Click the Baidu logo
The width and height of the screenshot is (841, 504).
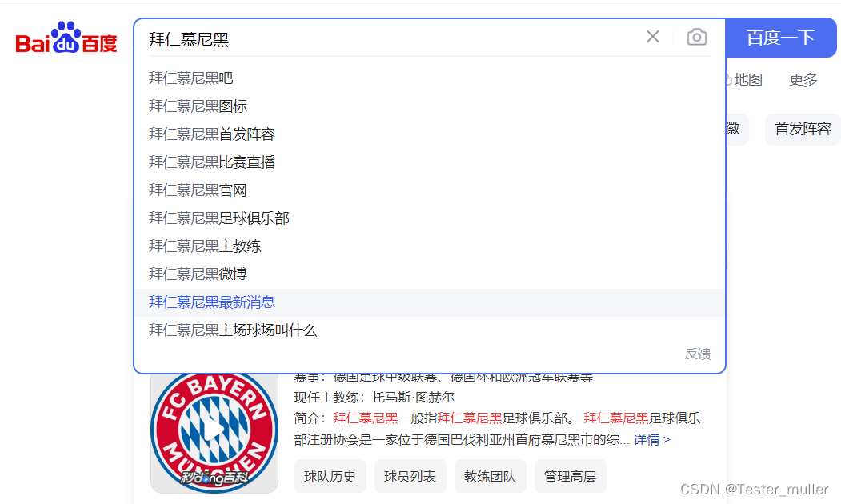point(66,38)
